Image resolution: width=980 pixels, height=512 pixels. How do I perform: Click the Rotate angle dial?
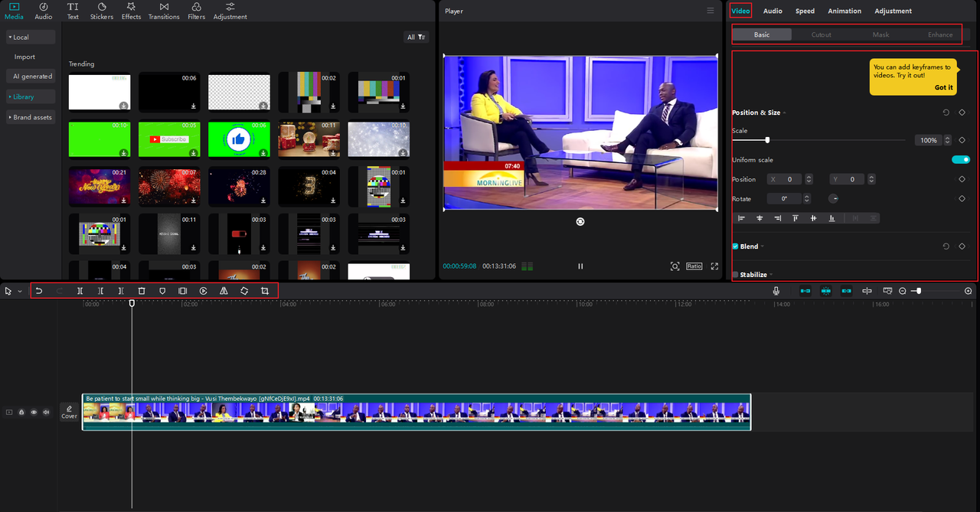coord(835,199)
